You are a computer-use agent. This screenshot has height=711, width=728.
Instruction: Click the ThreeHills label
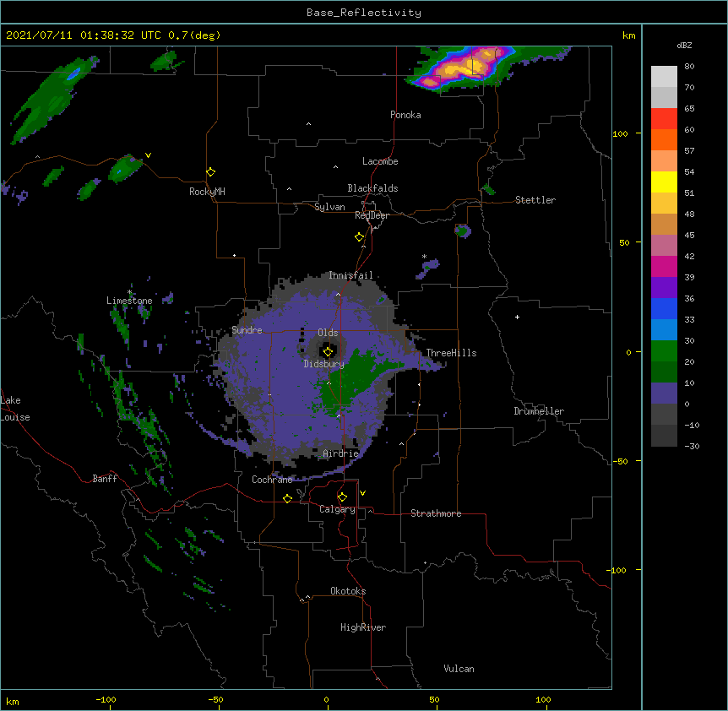click(x=451, y=353)
